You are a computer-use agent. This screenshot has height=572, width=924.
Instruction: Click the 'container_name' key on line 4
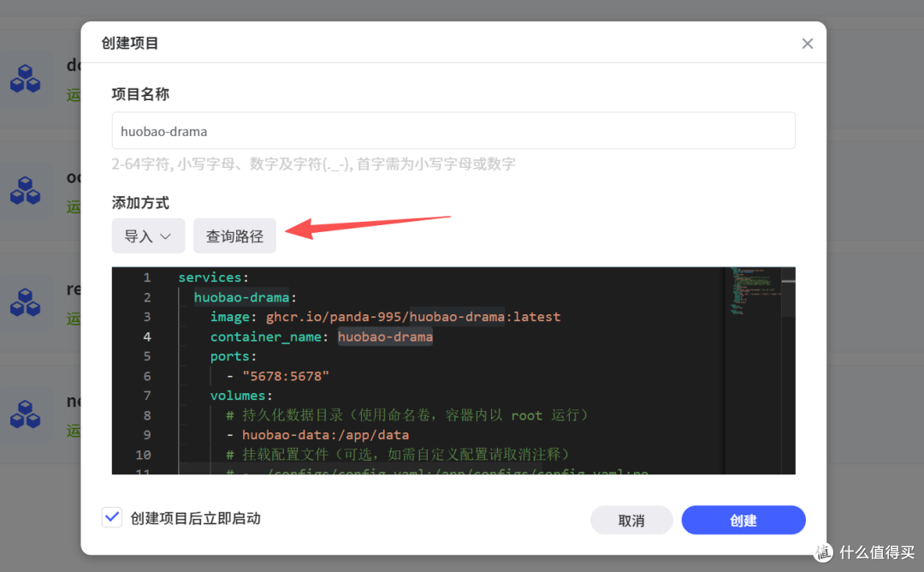click(x=266, y=337)
